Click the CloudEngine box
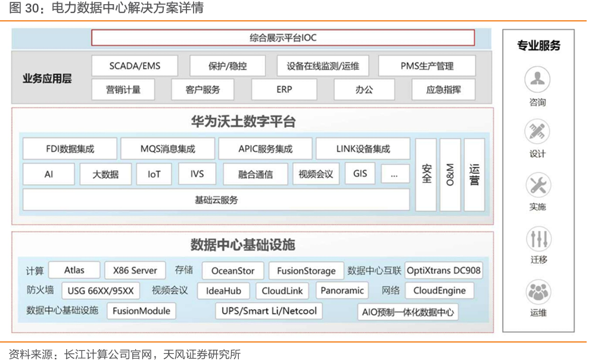Image resolution: width=592 pixels, height=364 pixels. (440, 290)
